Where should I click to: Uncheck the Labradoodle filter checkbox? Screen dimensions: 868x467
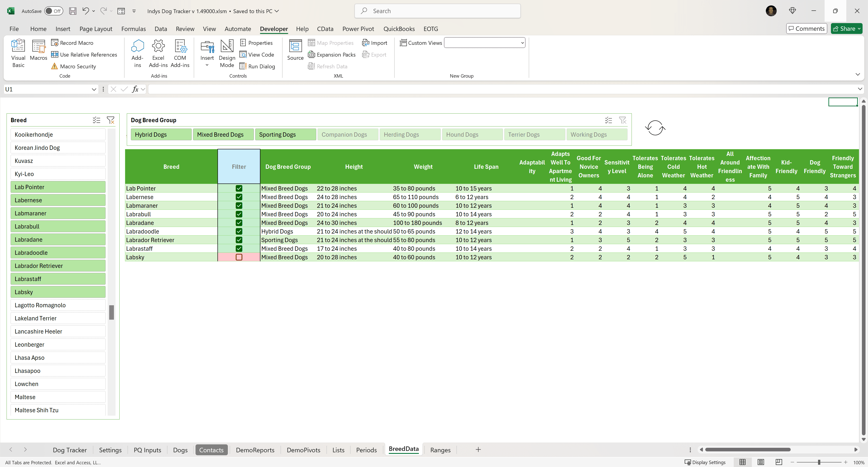tap(239, 231)
